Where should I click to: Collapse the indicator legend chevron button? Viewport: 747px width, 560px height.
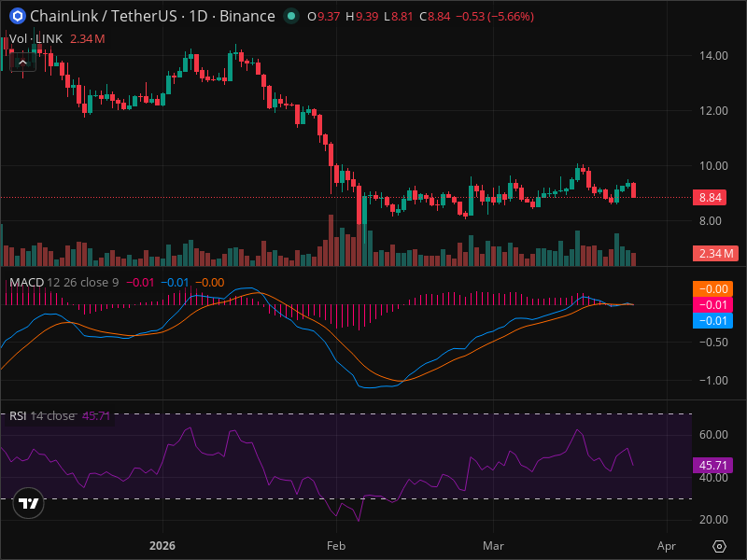(22, 63)
